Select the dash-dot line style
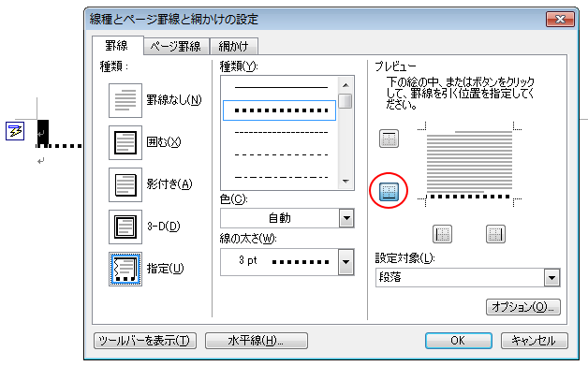The image size is (588, 366). point(281,177)
